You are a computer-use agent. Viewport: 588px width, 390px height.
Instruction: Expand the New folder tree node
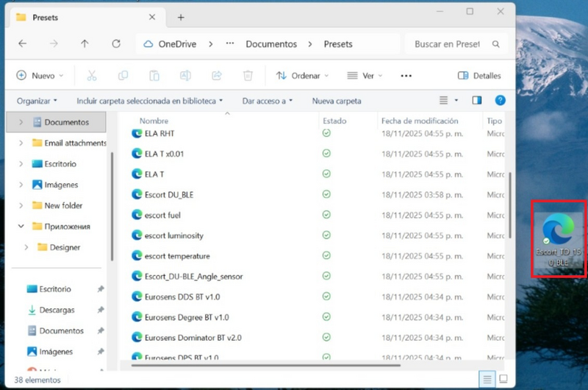tap(21, 205)
